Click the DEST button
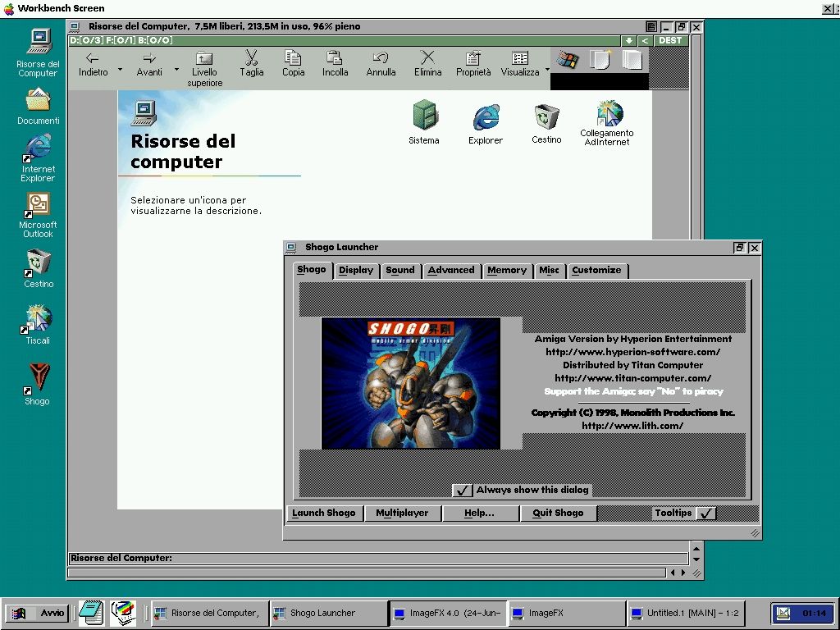Image resolution: width=840 pixels, height=630 pixels. click(670, 41)
